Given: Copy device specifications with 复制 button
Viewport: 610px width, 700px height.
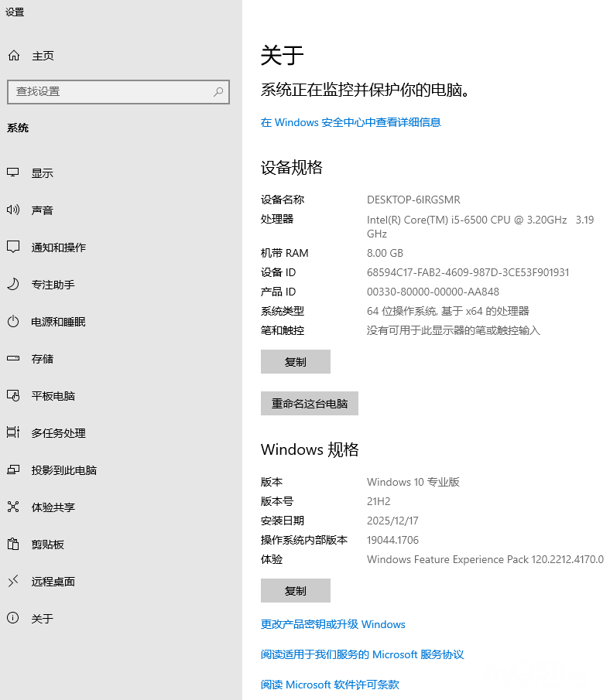Looking at the screenshot, I should click(295, 362).
